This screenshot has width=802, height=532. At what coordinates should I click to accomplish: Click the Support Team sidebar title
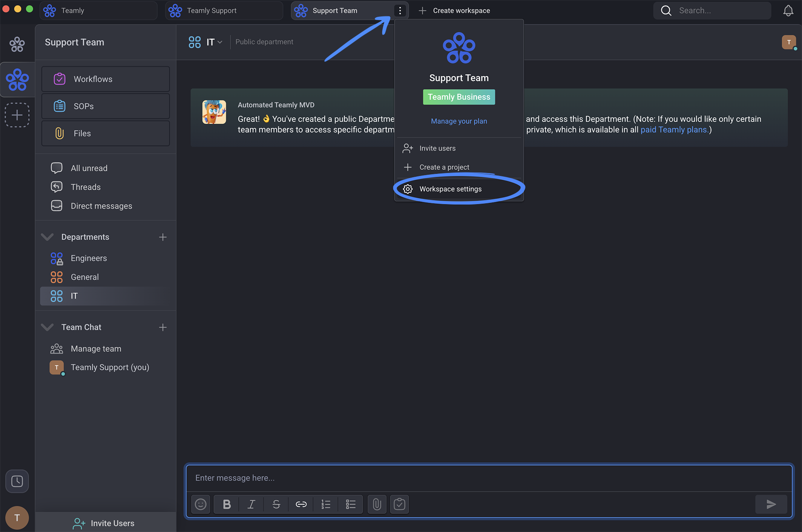click(x=75, y=42)
